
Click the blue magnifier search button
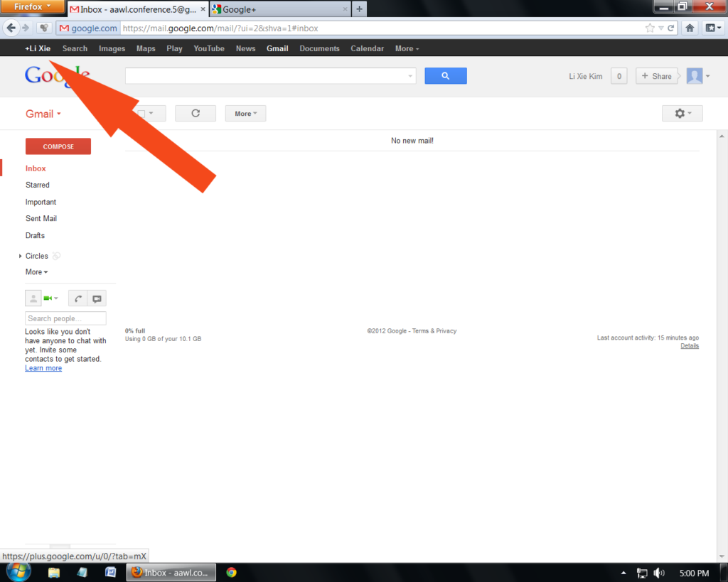[445, 75]
